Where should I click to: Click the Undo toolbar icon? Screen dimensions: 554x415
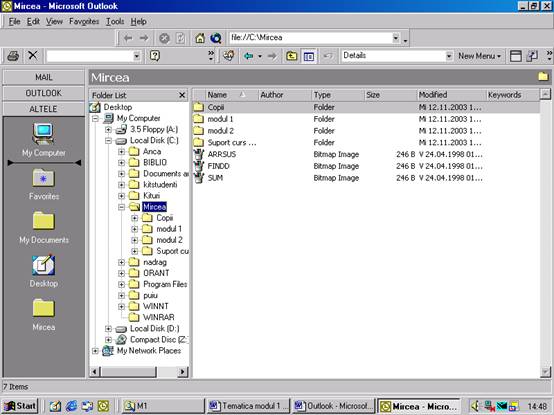coord(328,56)
